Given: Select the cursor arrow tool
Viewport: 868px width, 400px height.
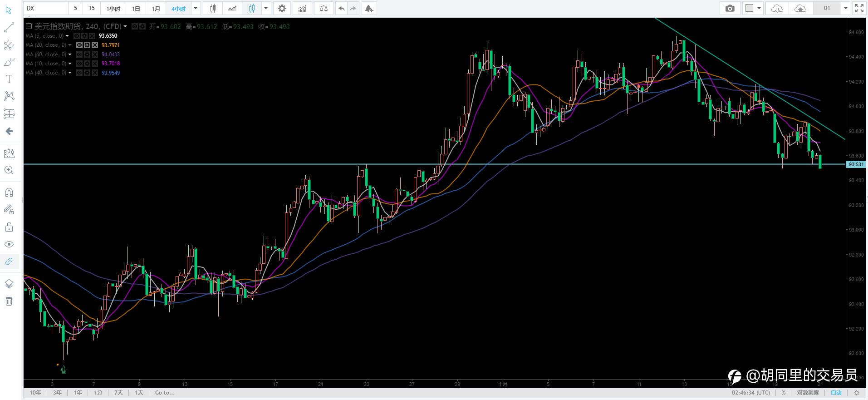Looking at the screenshot, I should 9,10.
